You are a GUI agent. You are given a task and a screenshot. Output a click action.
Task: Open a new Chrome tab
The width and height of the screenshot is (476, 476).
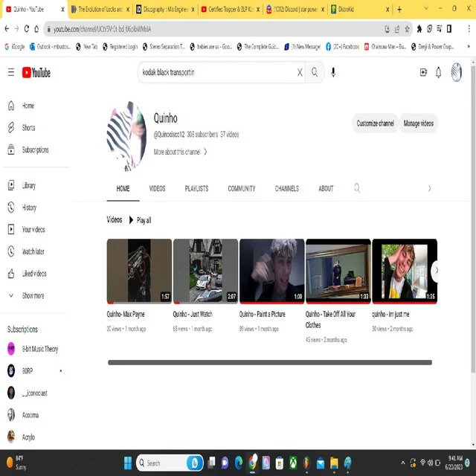[x=399, y=10]
